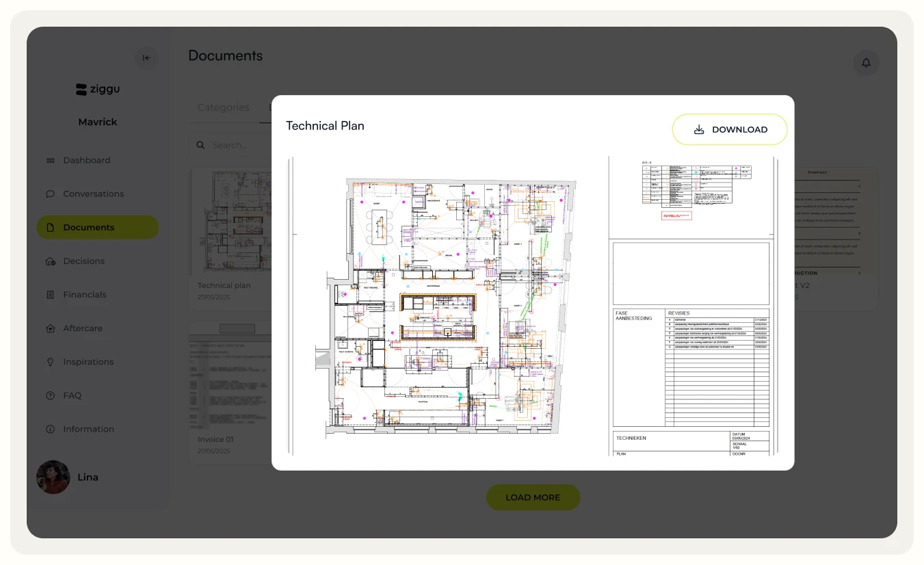The width and height of the screenshot is (924, 565).
Task: Open notifications via the bell icon
Action: pyautogui.click(x=866, y=63)
